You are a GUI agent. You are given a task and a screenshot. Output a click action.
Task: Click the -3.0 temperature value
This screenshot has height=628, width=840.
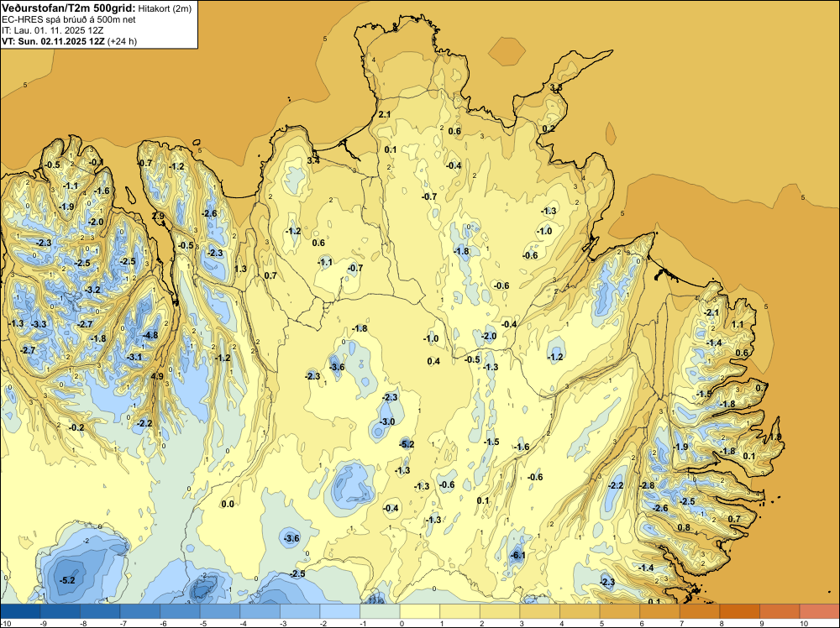pyautogui.click(x=387, y=421)
